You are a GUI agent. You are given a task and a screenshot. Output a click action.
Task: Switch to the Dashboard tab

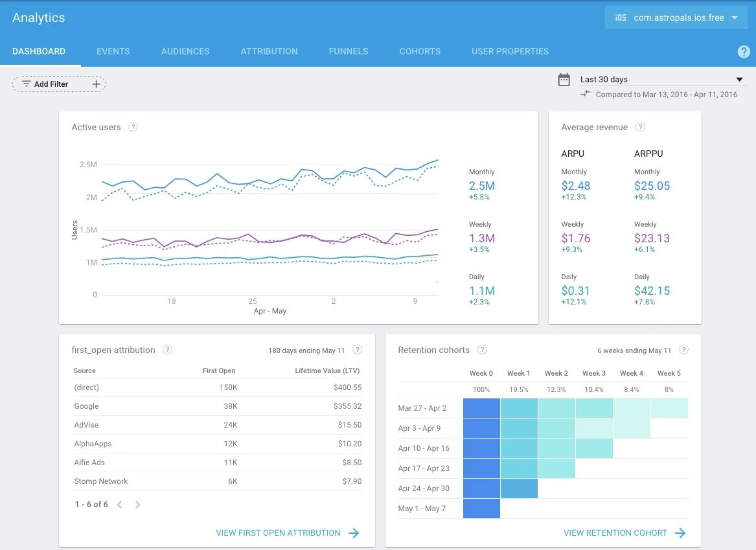tap(39, 51)
